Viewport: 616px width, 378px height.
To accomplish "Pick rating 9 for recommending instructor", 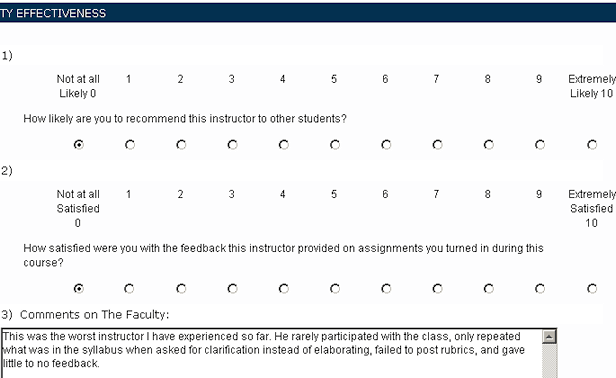I will (x=540, y=145).
